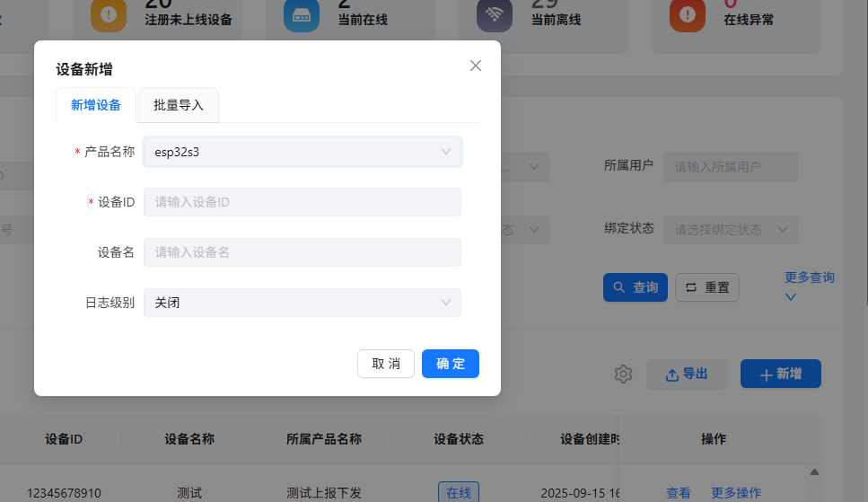This screenshot has width=868, height=502.
Task: Click the 查询 search button
Action: pos(636,287)
